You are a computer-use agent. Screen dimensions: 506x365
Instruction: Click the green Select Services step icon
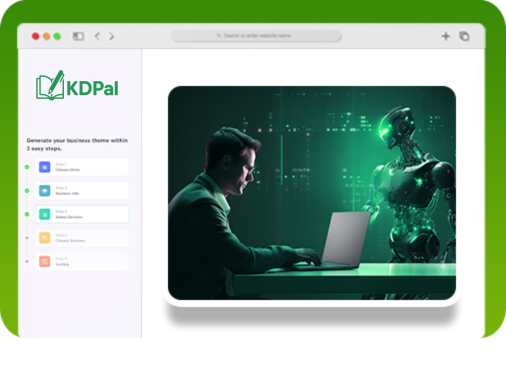tap(44, 214)
